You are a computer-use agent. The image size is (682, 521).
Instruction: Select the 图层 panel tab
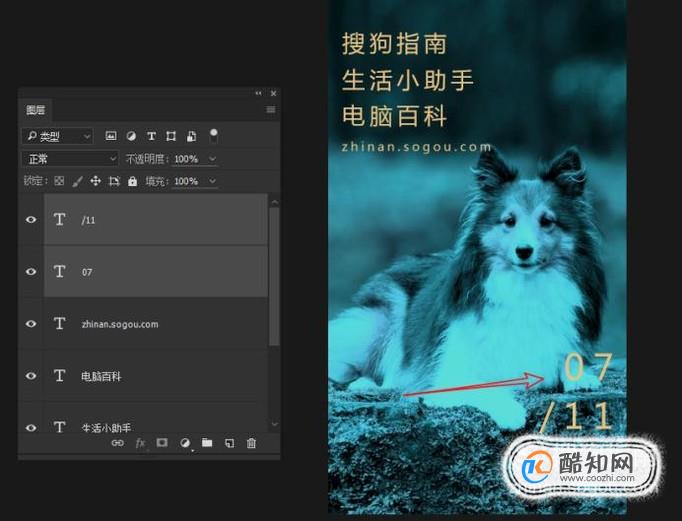(x=36, y=110)
